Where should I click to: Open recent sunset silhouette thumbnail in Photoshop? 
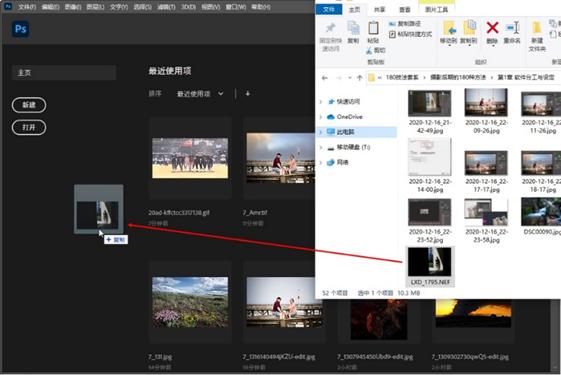tap(473, 313)
